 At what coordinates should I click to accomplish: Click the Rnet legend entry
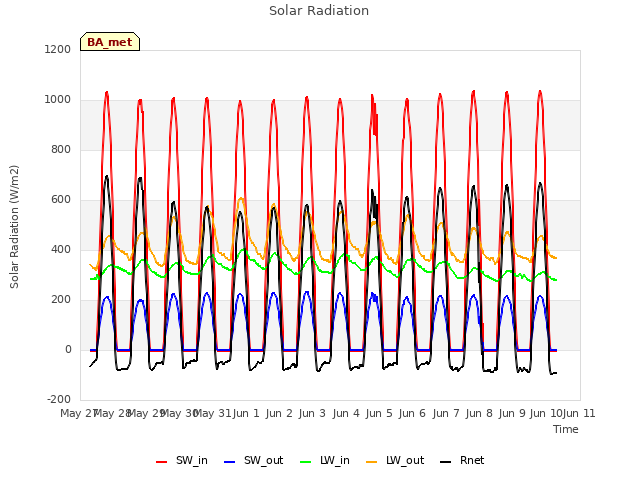coord(462,461)
